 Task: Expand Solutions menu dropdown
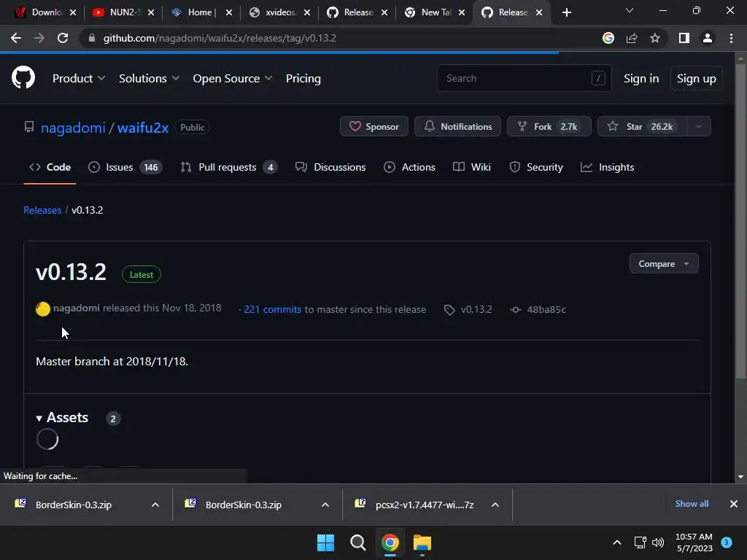point(149,79)
